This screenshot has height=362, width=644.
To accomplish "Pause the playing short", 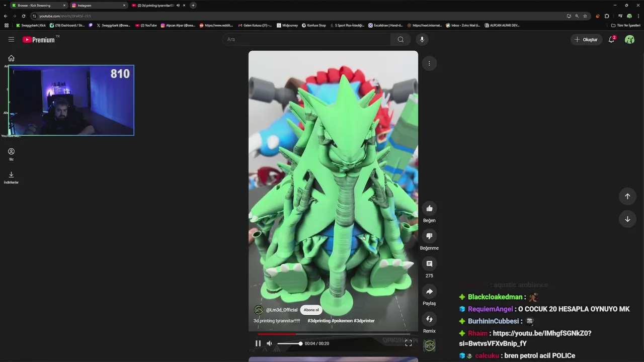I will (x=258, y=343).
